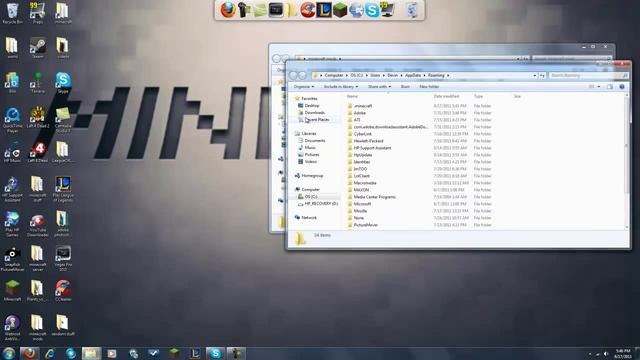
Task: Open Skype desktop shortcut
Action: point(63,83)
